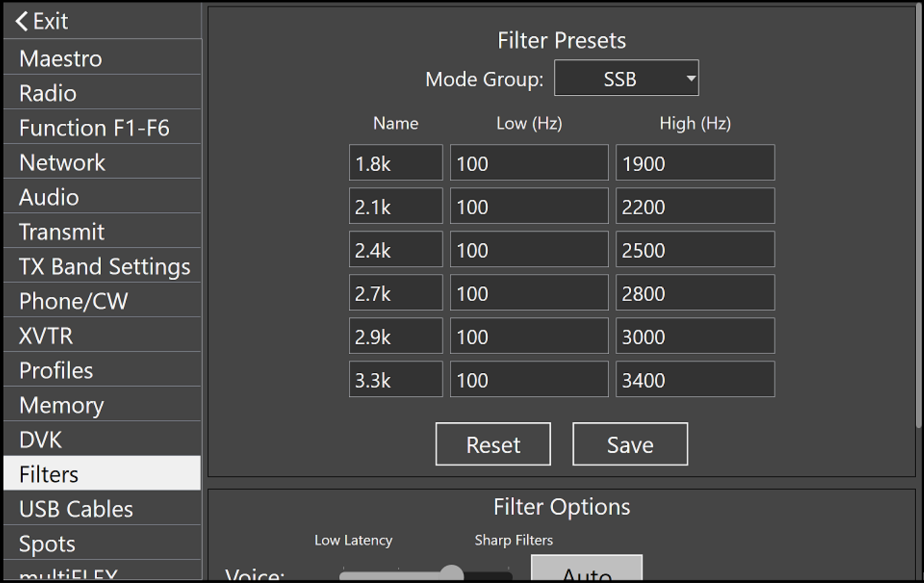The height and width of the screenshot is (583, 924).
Task: Click the Auto button for Voice
Action: [586, 571]
